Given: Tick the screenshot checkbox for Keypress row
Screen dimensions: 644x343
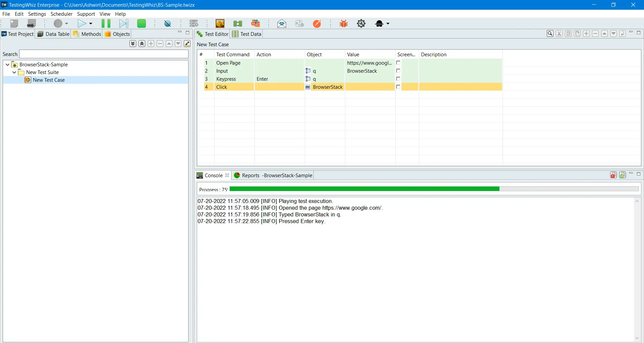Looking at the screenshot, I should [x=398, y=79].
